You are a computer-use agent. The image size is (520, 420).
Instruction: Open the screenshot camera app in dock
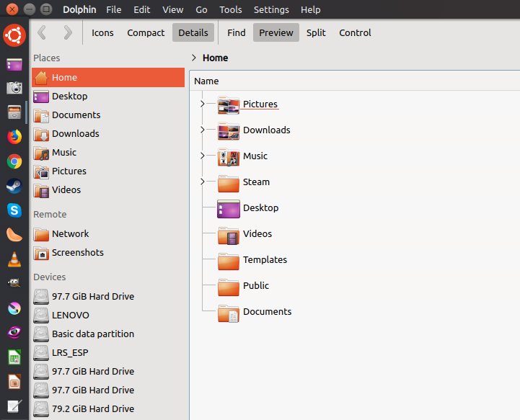point(14,88)
